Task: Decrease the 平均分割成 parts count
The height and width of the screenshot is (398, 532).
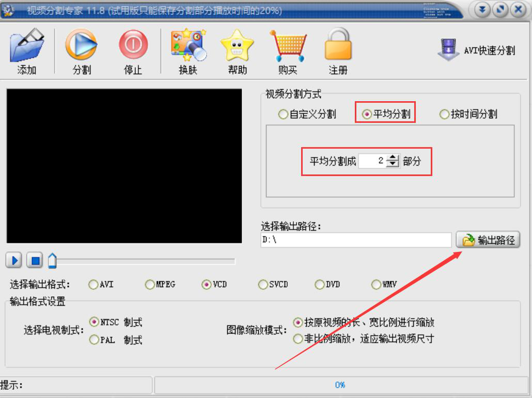Action: [x=393, y=164]
